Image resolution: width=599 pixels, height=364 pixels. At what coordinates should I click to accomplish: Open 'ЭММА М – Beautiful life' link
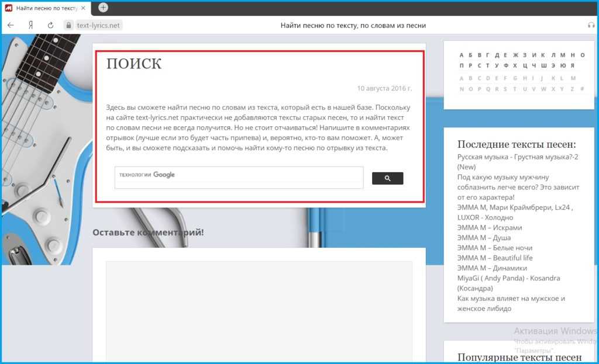(x=495, y=258)
